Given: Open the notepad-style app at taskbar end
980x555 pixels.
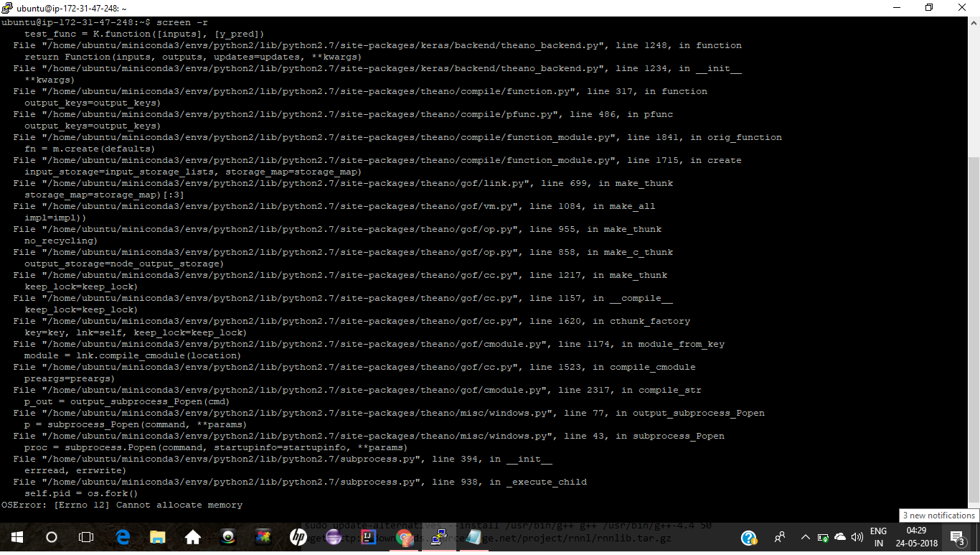Looking at the screenshot, I should click(x=473, y=537).
